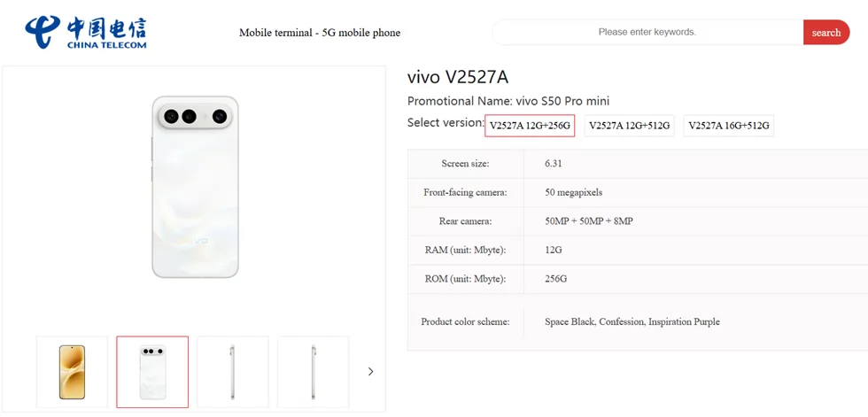Image resolution: width=868 pixels, height=417 pixels.
Task: Click the Rear camera value 50MP + 50MP + 8MP
Action: [x=589, y=221]
